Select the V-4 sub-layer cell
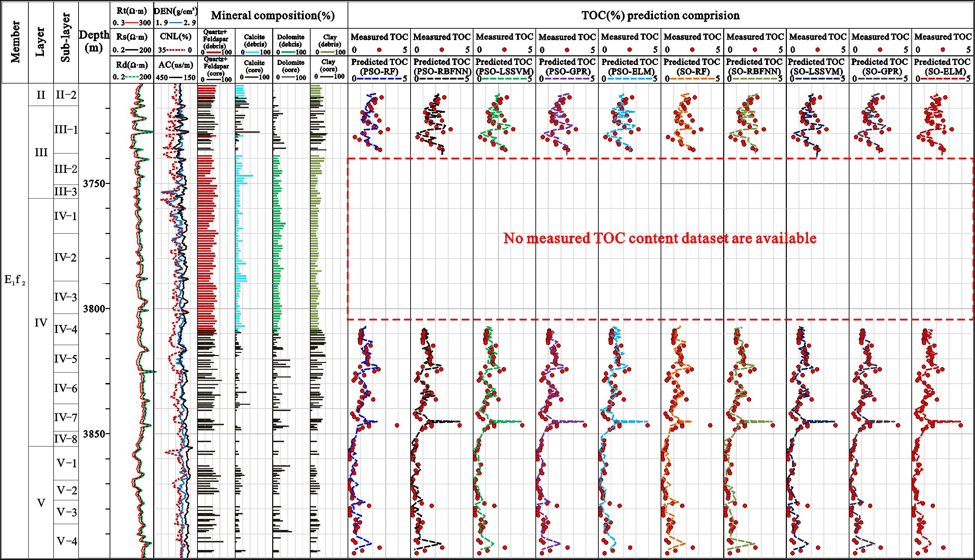Image resolution: width=975 pixels, height=560 pixels. (x=66, y=542)
